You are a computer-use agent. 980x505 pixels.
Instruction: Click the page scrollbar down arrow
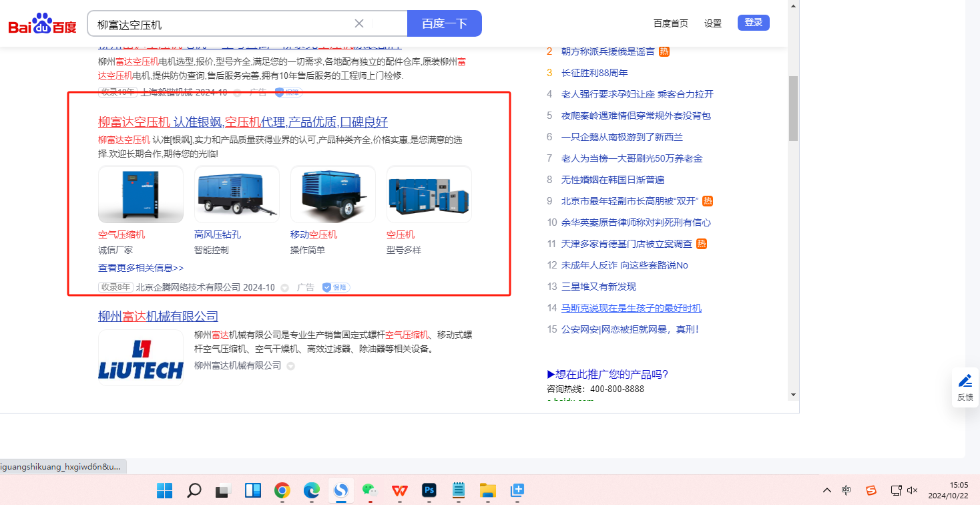click(x=793, y=395)
